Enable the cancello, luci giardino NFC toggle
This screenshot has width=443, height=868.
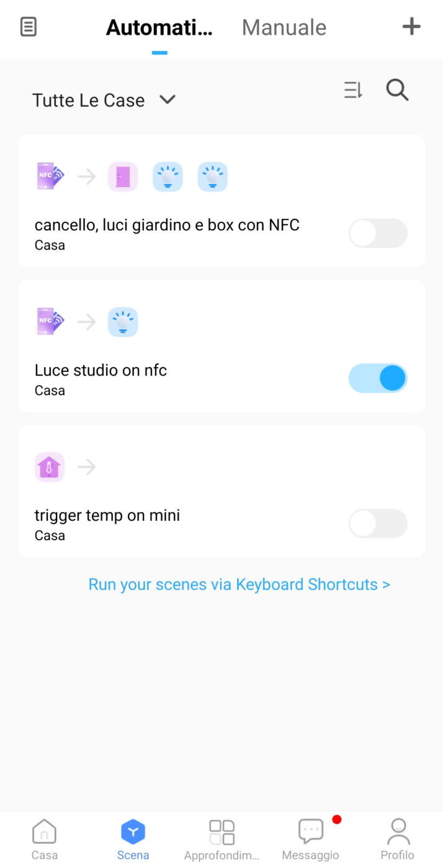[378, 233]
